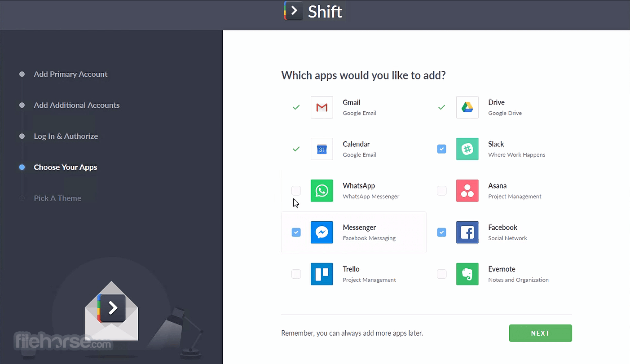
Task: Click the Asana label text
Action: [x=498, y=186]
